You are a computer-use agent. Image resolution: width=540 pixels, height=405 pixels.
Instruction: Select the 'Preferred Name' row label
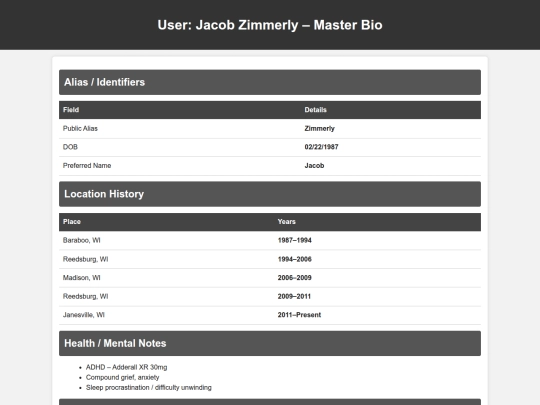point(87,166)
